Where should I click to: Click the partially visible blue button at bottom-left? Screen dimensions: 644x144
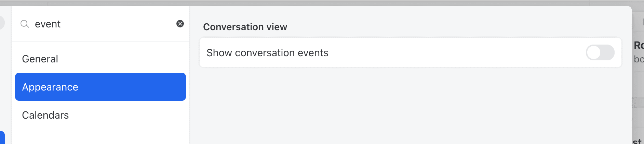[2, 138]
